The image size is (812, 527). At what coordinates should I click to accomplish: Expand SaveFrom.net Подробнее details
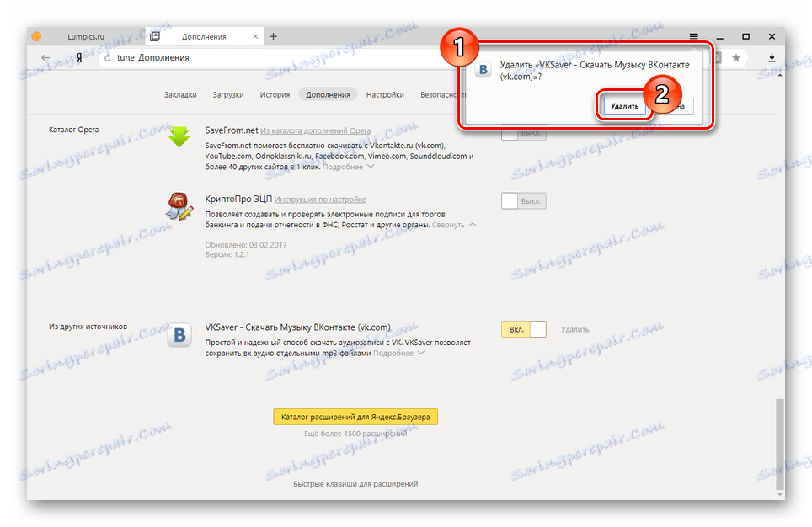click(x=348, y=167)
